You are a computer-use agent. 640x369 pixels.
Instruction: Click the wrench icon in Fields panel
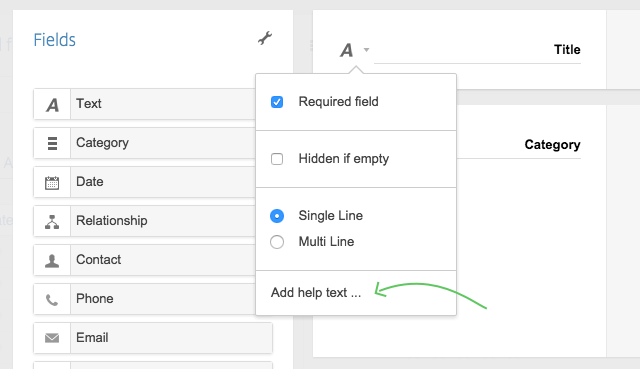click(265, 38)
